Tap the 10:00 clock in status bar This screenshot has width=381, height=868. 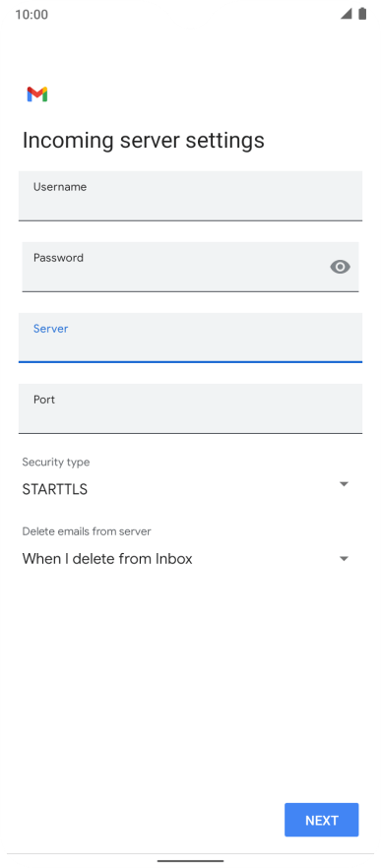(x=32, y=15)
